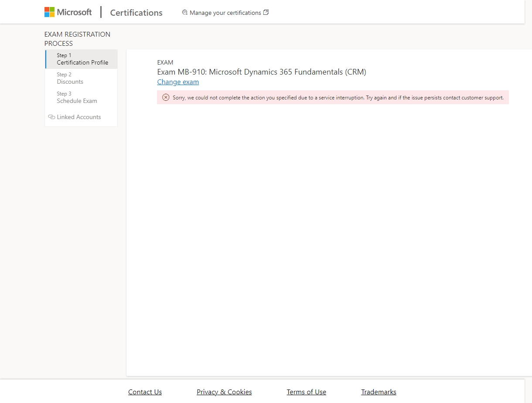This screenshot has height=403, width=532.
Task: Go to Step 3 Schedule Exam
Action: pos(82,97)
